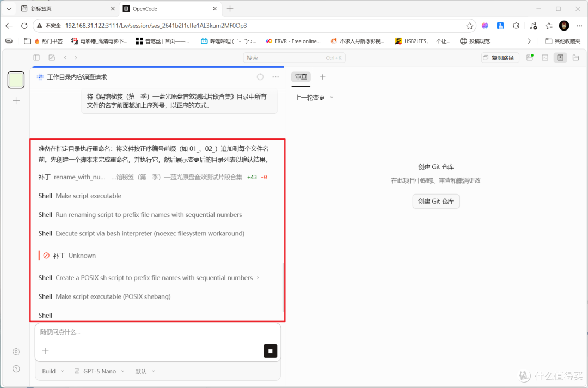Image resolution: width=588 pixels, height=388 pixels.
Task: Open the 音范丝 首页 bookmark
Action: 163,41
